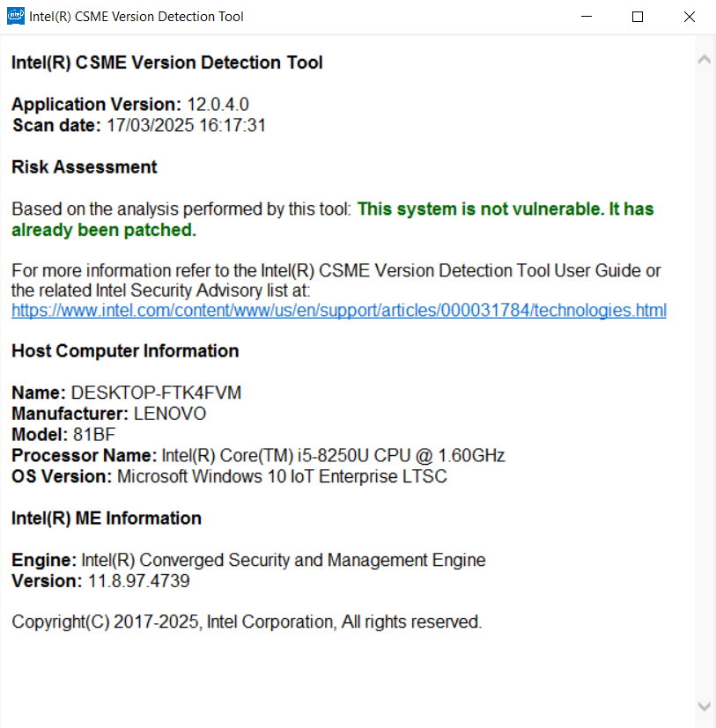The width and height of the screenshot is (716, 728).
Task: Close the CSME Version Detection Tool window
Action: (690, 17)
